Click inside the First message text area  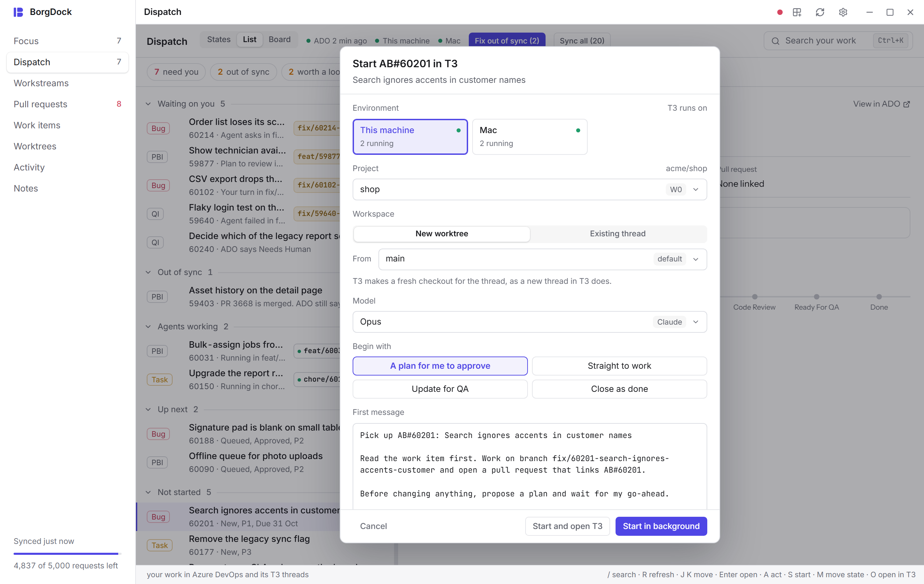[x=530, y=466]
